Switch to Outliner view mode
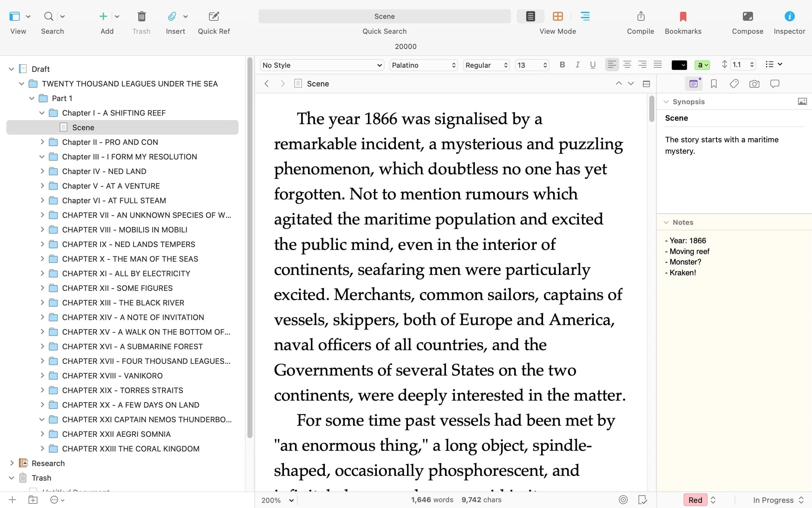Screen dimensions: 812x508 pos(585,16)
